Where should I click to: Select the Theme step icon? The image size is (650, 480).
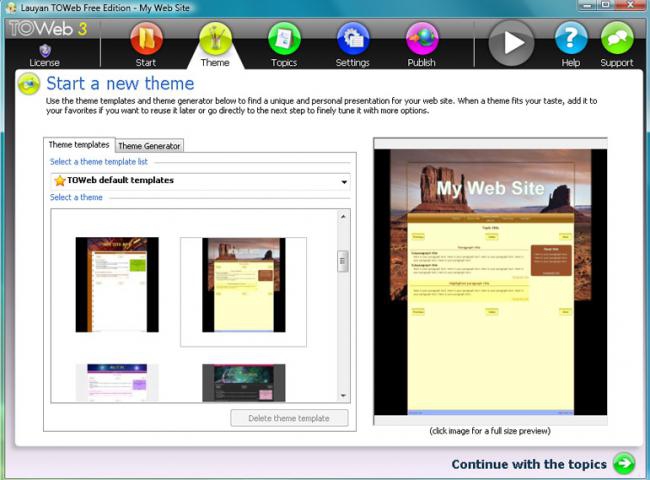pyautogui.click(x=215, y=39)
